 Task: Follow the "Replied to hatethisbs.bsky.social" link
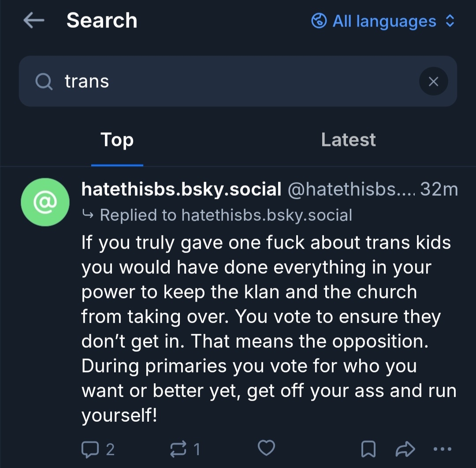[x=226, y=215]
